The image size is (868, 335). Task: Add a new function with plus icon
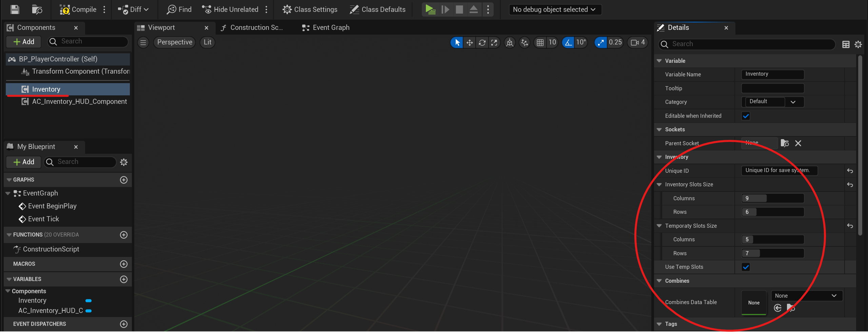(124, 235)
